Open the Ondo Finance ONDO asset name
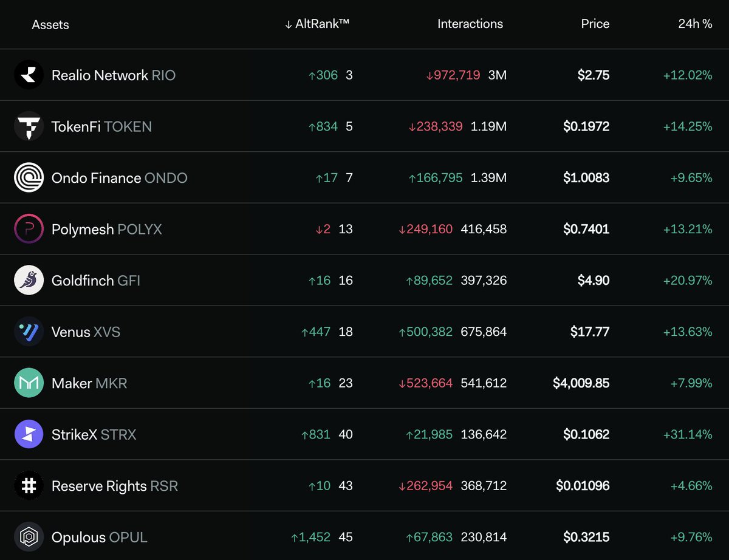Image resolution: width=729 pixels, height=560 pixels. point(119,178)
